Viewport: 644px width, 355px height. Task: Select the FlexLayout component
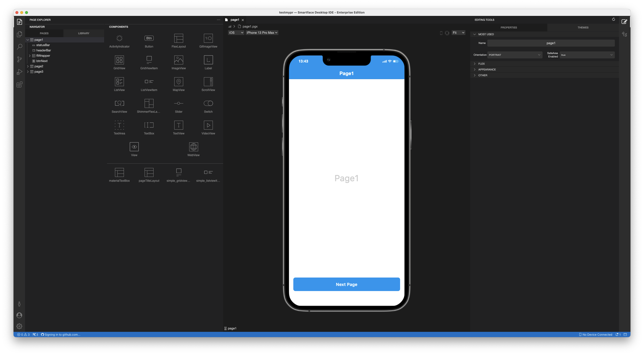pos(179,41)
